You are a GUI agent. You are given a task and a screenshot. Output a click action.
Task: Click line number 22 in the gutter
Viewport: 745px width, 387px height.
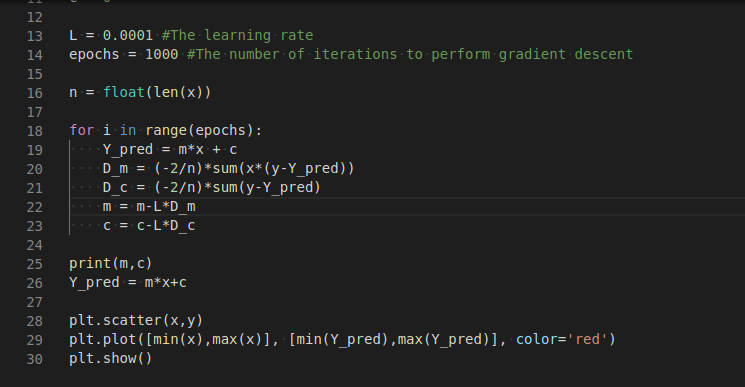coord(35,207)
